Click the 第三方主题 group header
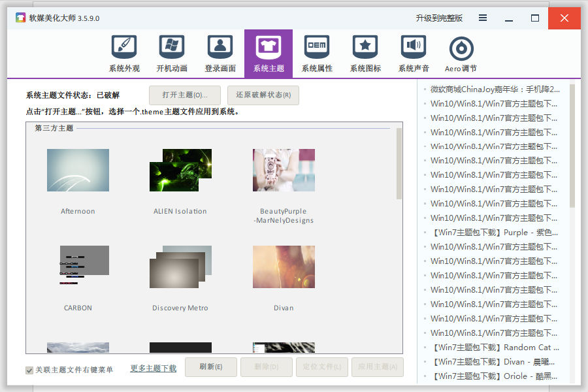Image resolution: width=588 pixels, height=392 pixels. click(54, 128)
